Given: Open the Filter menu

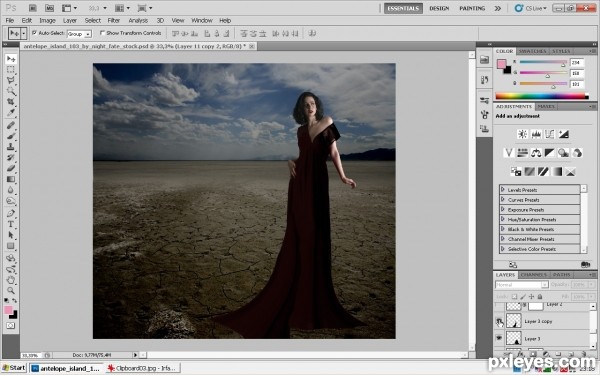Looking at the screenshot, I should pos(114,21).
